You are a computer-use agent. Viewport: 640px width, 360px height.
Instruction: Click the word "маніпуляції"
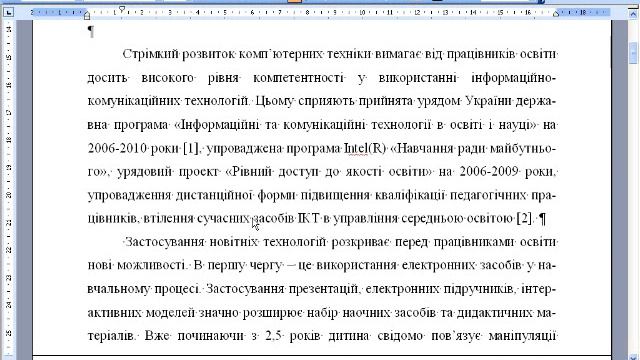click(x=522, y=336)
